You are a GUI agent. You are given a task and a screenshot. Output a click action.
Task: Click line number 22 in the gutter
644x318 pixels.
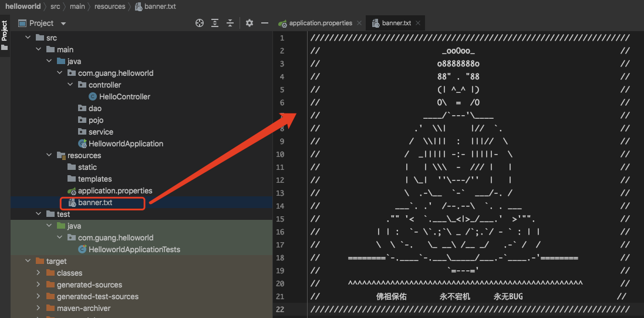click(x=281, y=309)
